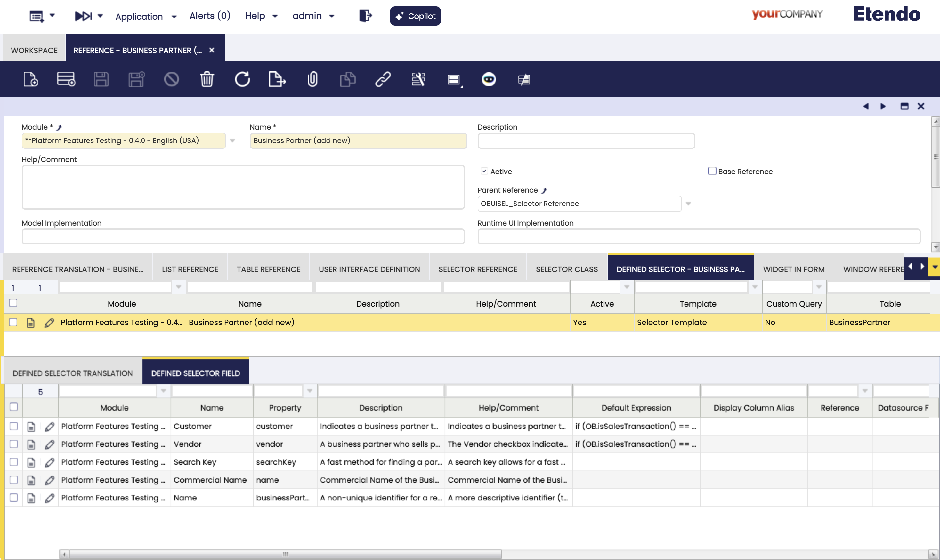Open the Parent Reference dropdown
Viewport: 940px width, 560px height.
tap(688, 204)
